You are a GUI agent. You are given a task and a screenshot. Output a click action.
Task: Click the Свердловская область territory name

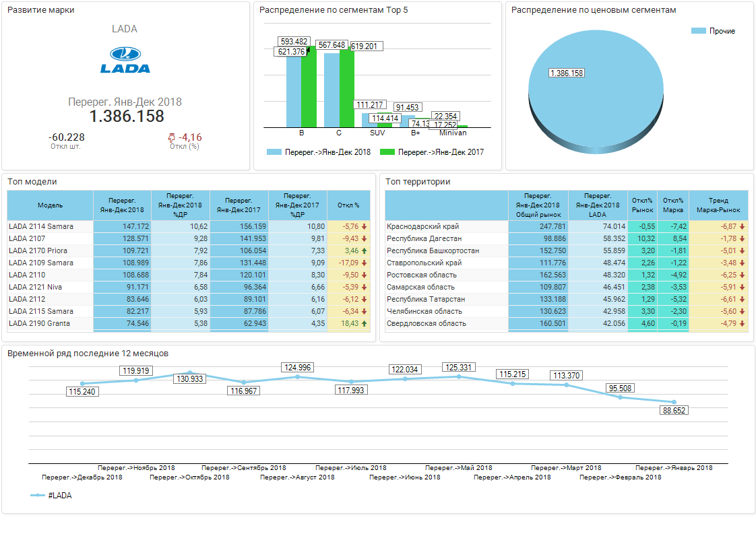[x=426, y=323]
